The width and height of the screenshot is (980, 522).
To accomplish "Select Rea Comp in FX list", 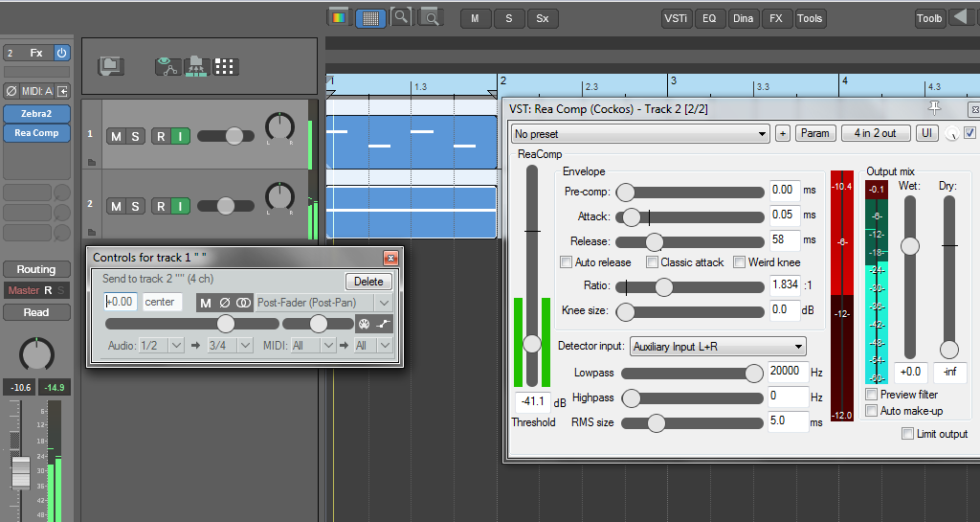I will coord(36,132).
